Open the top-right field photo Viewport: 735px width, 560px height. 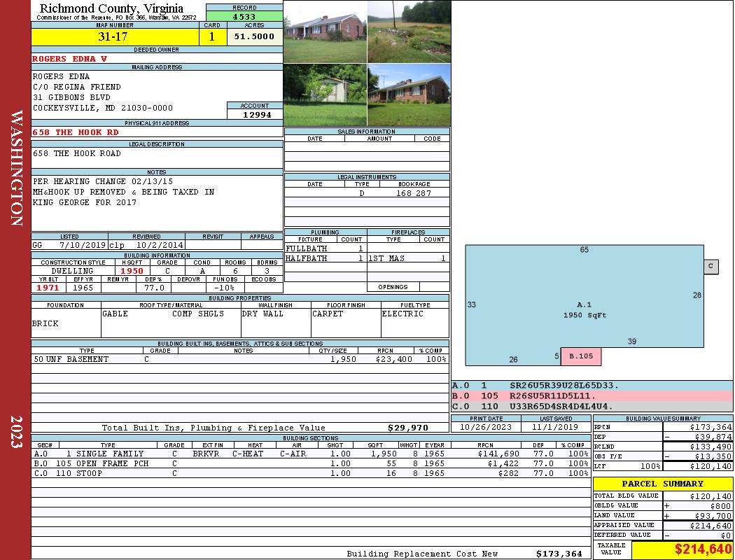[x=409, y=31]
